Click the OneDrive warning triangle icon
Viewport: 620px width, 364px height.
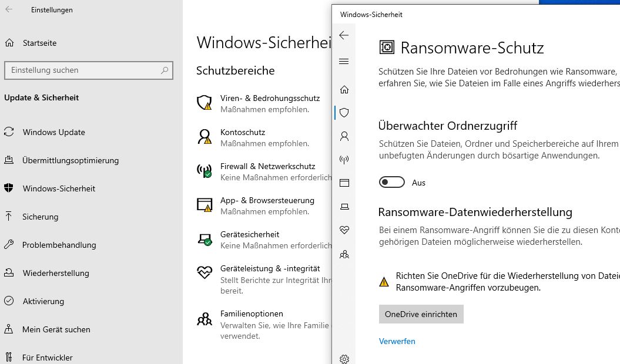[x=384, y=282]
